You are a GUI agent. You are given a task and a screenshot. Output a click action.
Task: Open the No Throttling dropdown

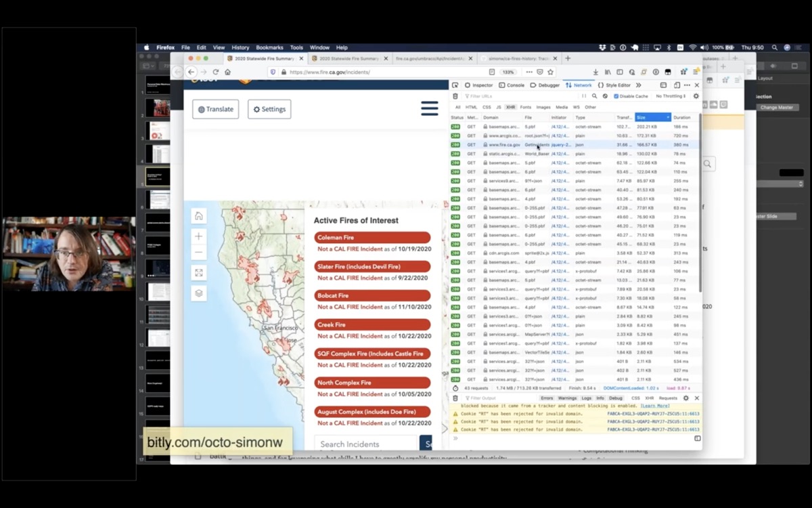point(671,96)
